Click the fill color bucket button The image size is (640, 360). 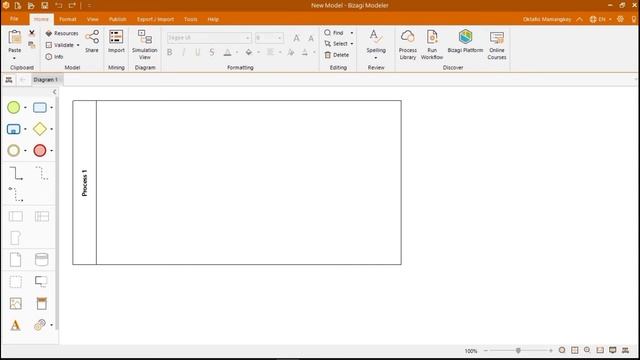pos(249,52)
